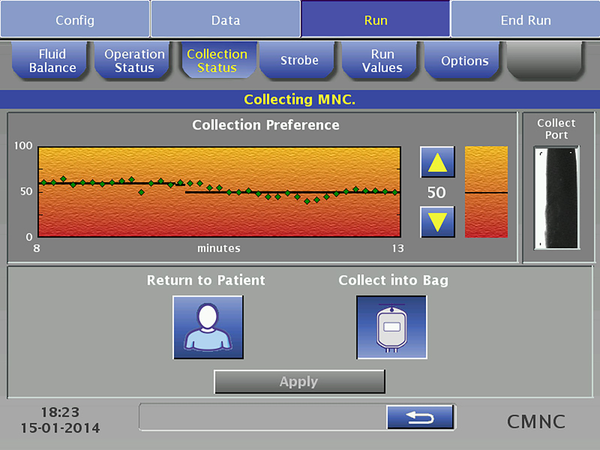The width and height of the screenshot is (600, 450).
Task: Switch to the Data tab
Action: coord(225,19)
